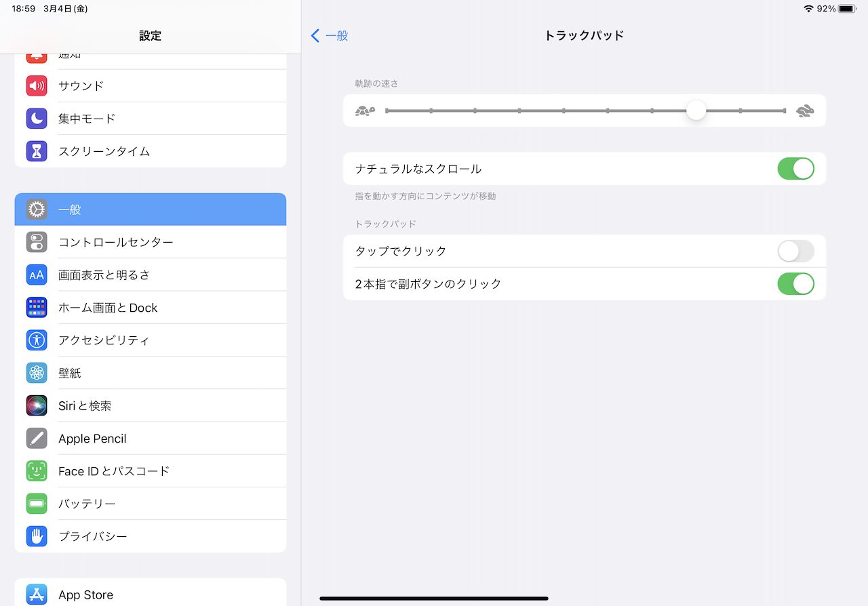This screenshot has height=606, width=868.
Task: Tap the Siri orb icon
Action: [37, 405]
